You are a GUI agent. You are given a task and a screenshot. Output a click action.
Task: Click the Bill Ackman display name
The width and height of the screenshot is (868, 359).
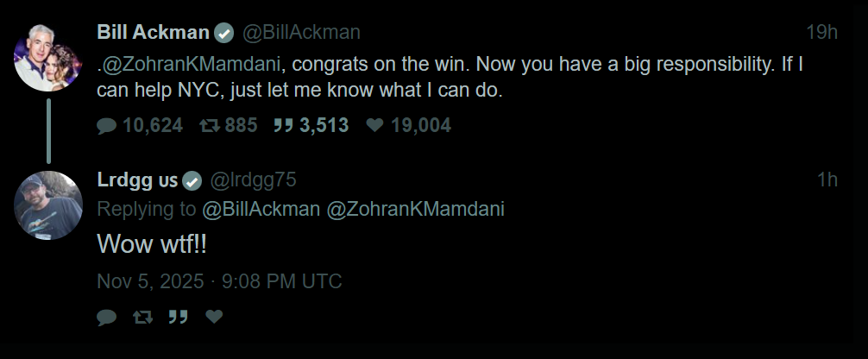point(153,34)
